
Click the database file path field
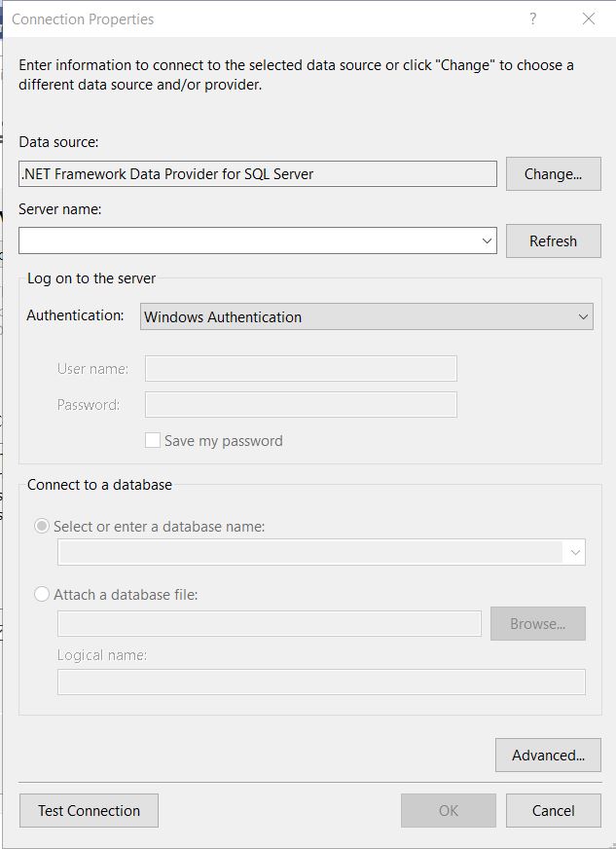pyautogui.click(x=270, y=623)
